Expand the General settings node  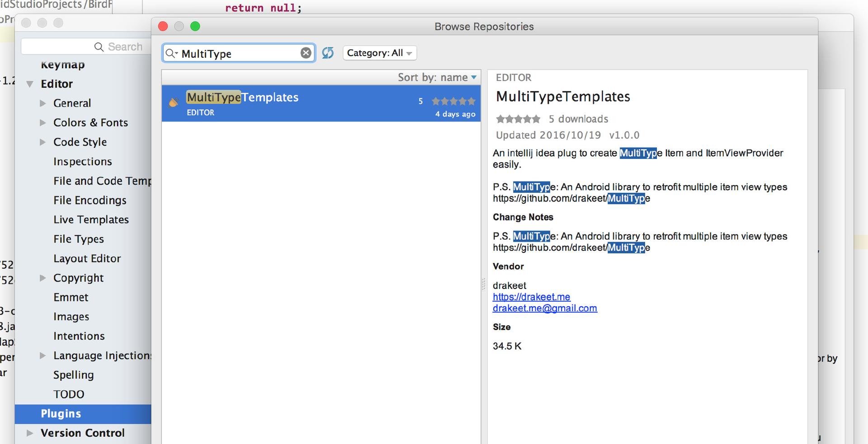(x=43, y=103)
